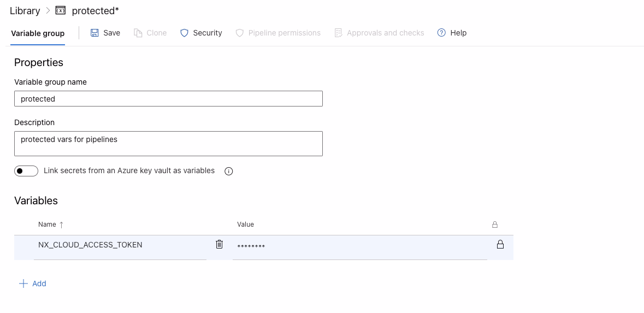The height and width of the screenshot is (313, 644).
Task: Click the plus icon to add variable
Action: pos(23,284)
